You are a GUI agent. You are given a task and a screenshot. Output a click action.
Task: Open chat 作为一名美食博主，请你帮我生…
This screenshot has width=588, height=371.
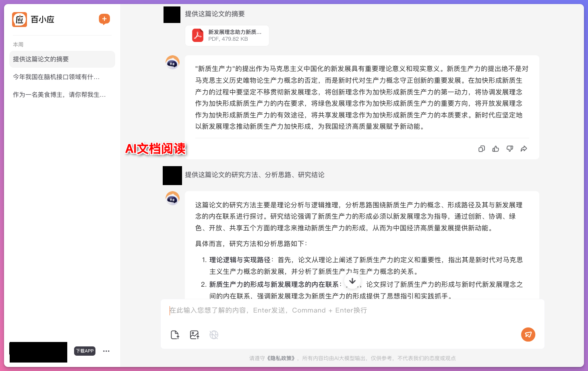(x=62, y=95)
